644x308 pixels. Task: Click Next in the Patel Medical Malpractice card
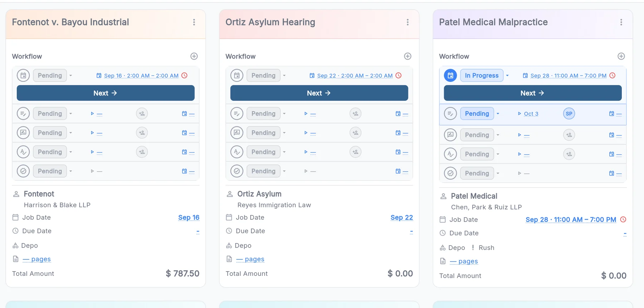[533, 93]
